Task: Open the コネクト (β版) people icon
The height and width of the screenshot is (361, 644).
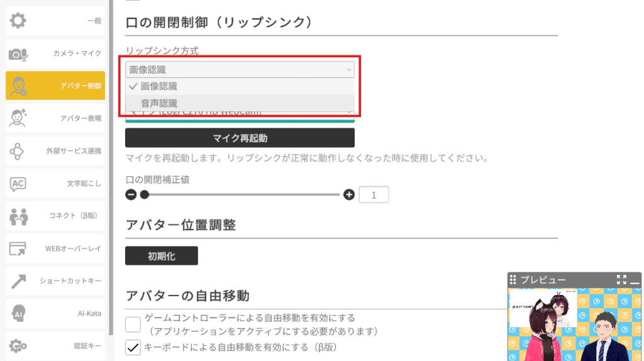Action: point(18,216)
